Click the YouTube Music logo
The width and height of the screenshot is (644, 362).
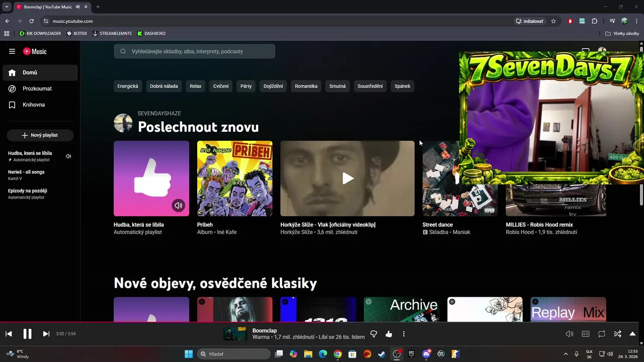click(x=35, y=51)
